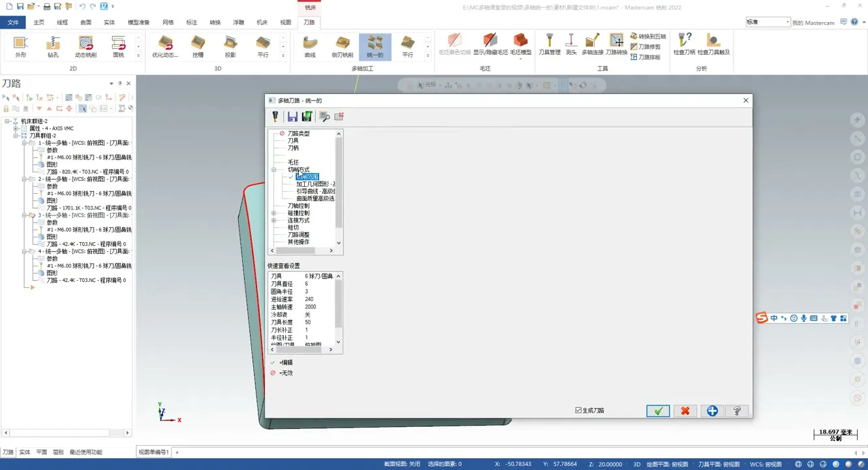The image size is (868, 470).
Task: Switch to the 曲面 ribbon tab
Action: click(x=85, y=22)
